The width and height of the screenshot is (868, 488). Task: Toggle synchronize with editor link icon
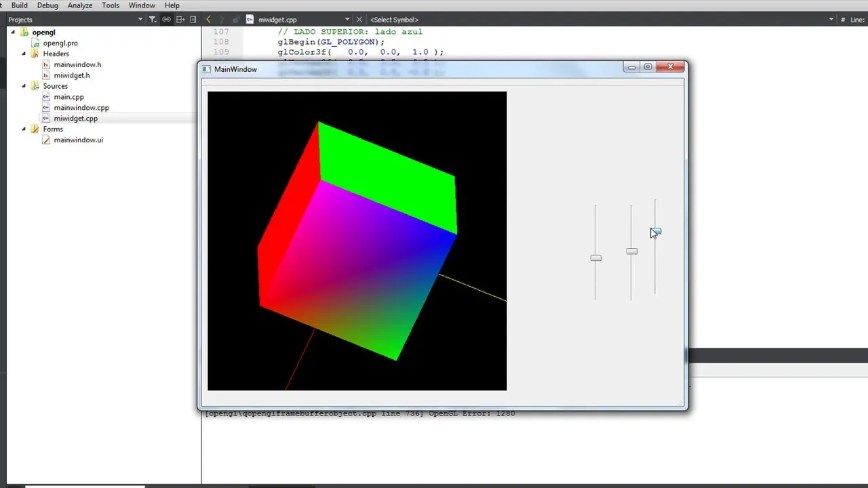[166, 20]
